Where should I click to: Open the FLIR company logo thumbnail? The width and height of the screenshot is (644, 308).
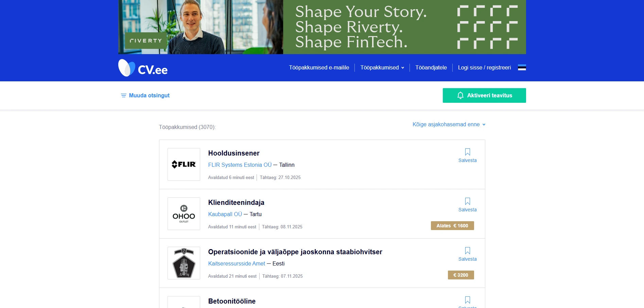184,164
